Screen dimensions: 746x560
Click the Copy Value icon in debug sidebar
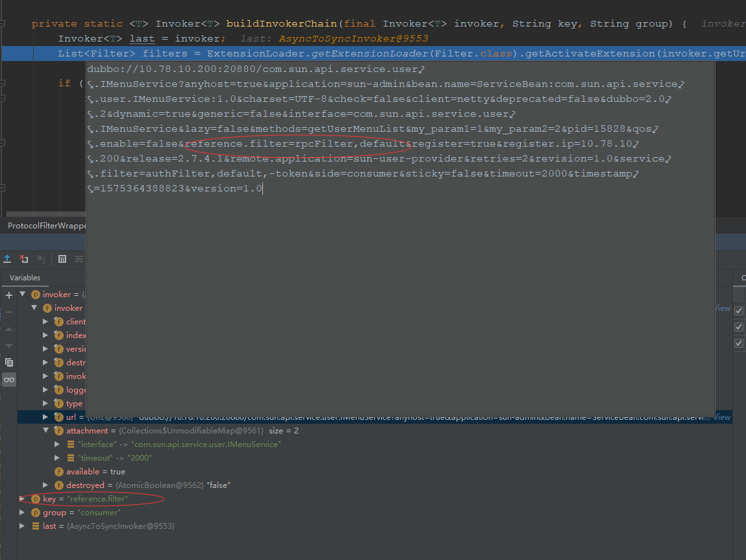pos(8,362)
